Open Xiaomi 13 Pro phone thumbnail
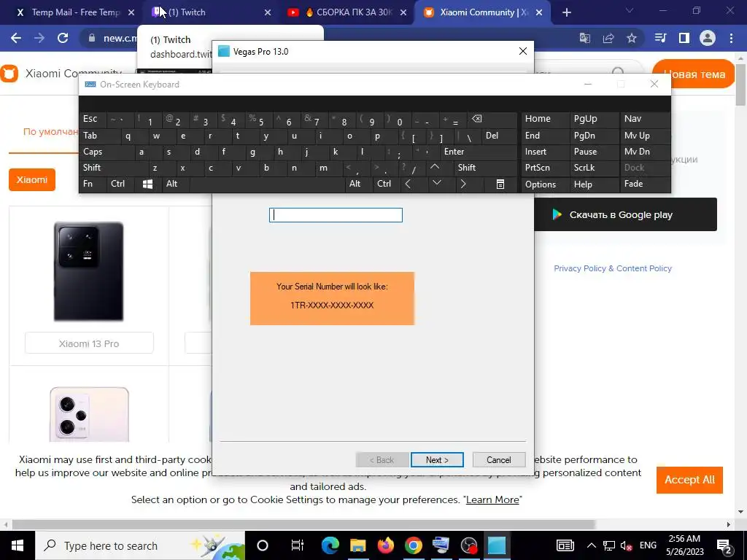Viewport: 747px width, 560px height. (88, 271)
